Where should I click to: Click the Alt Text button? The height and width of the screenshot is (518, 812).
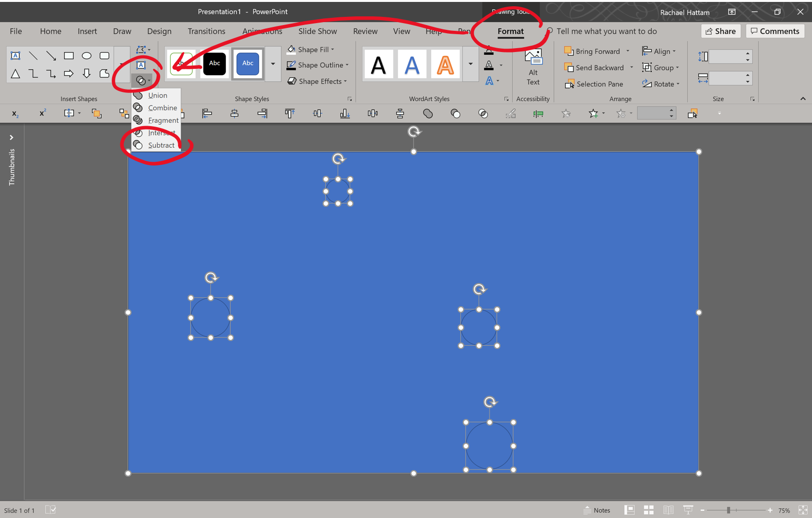(533, 66)
